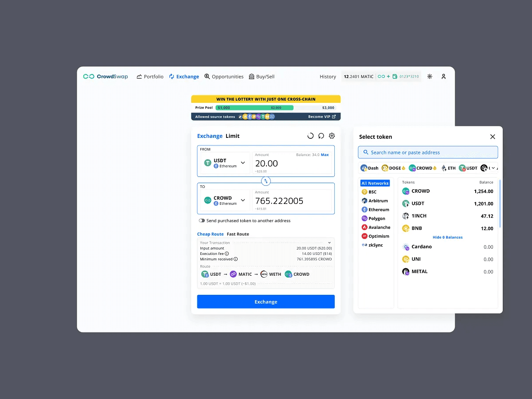Click the TO amount 765.222005 field
The image size is (532, 399).
(292, 200)
